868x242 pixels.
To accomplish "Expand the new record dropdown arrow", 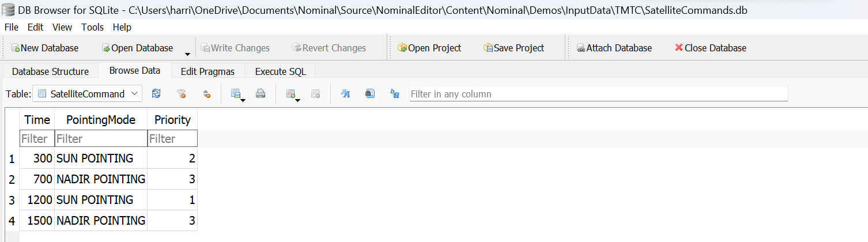I will coord(297,100).
